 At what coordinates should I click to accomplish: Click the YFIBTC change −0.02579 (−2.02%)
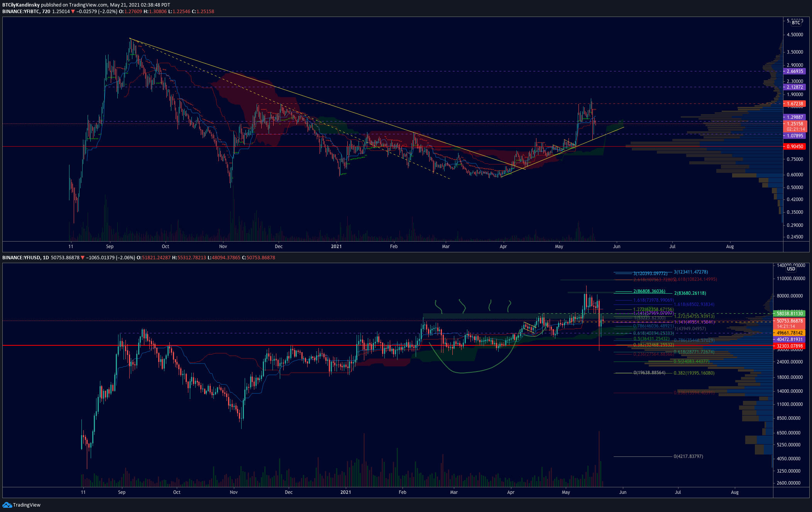pos(96,12)
